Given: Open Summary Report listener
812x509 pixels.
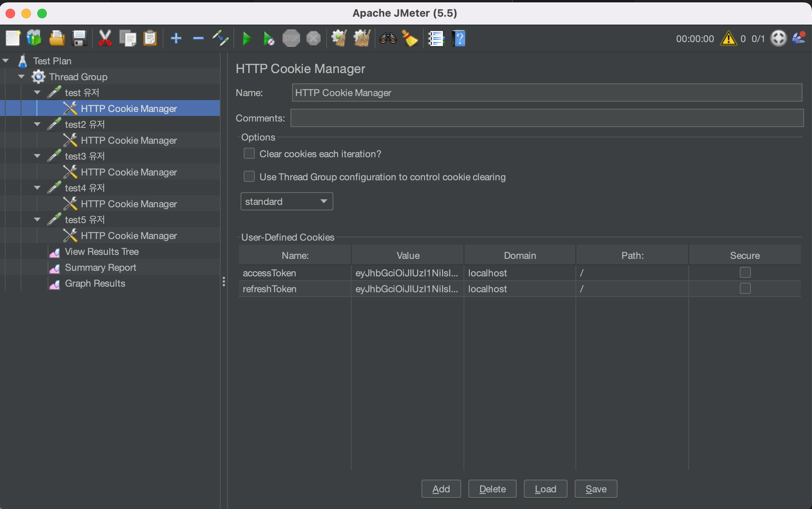Looking at the screenshot, I should click(100, 267).
